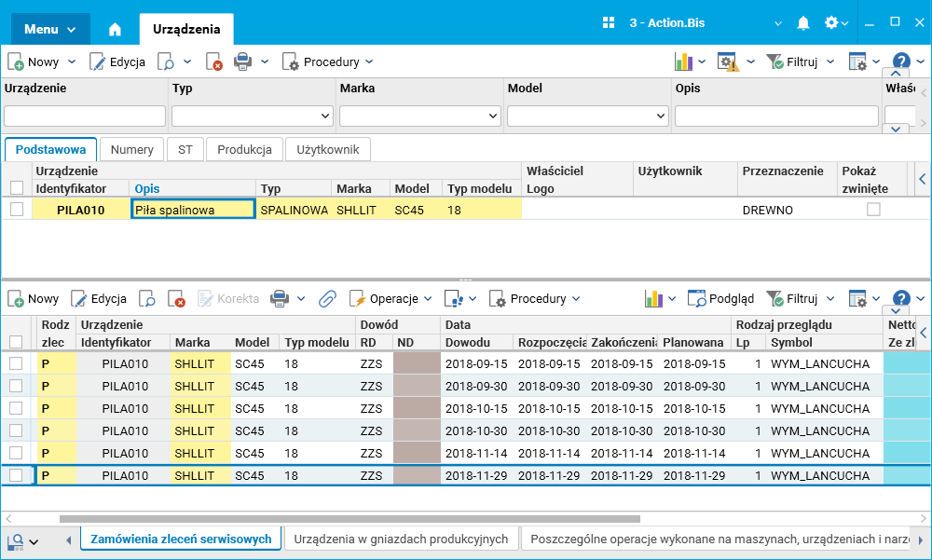Open the chart icon in top toolbar
Screen dimensions: 932x560
[684, 61]
